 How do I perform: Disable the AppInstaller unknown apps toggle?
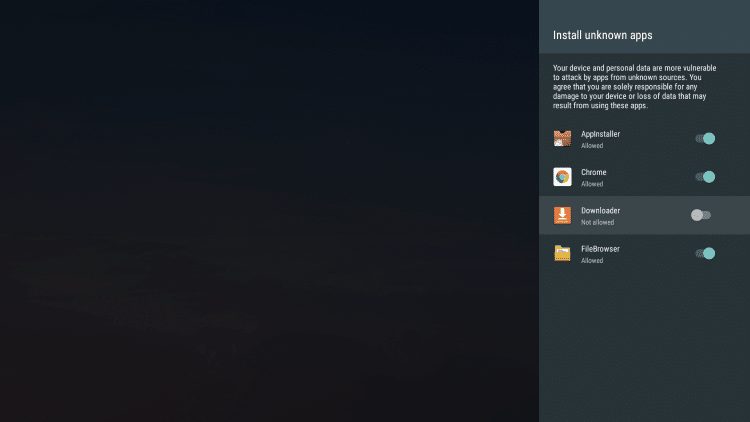pos(705,139)
